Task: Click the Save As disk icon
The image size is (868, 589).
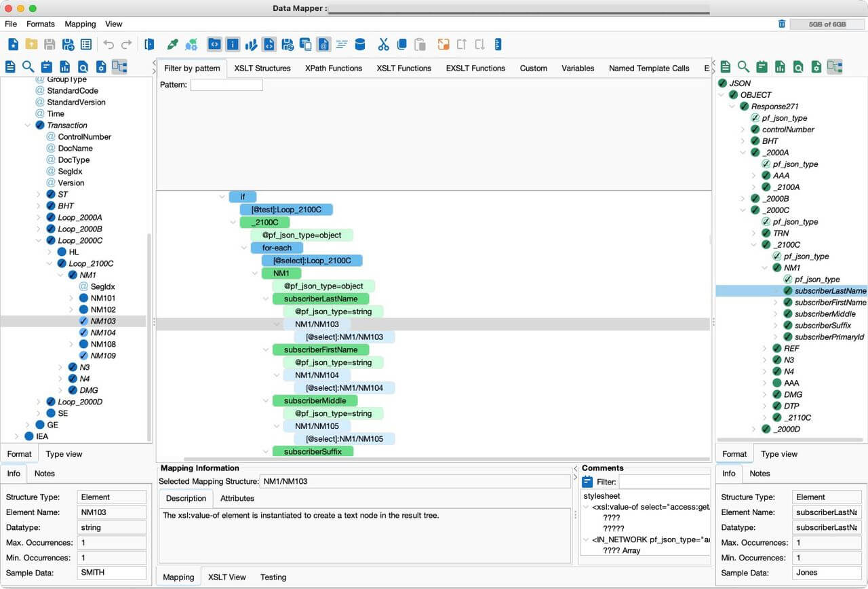Action: click(x=68, y=44)
